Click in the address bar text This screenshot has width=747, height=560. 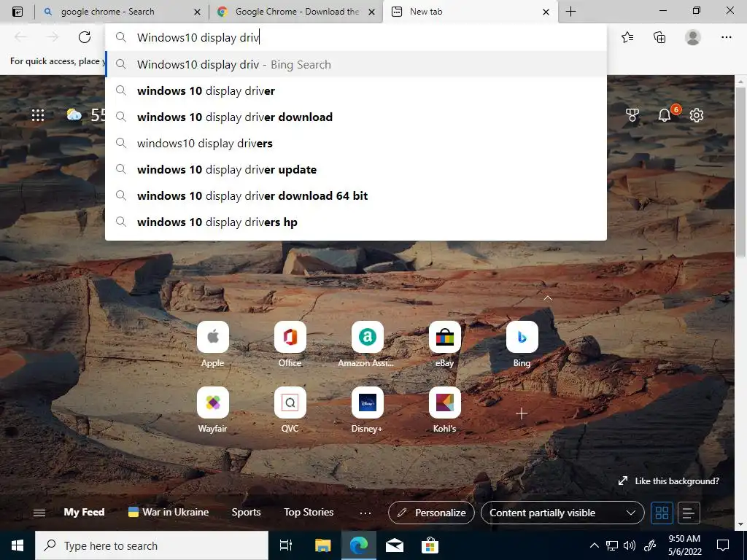point(198,37)
